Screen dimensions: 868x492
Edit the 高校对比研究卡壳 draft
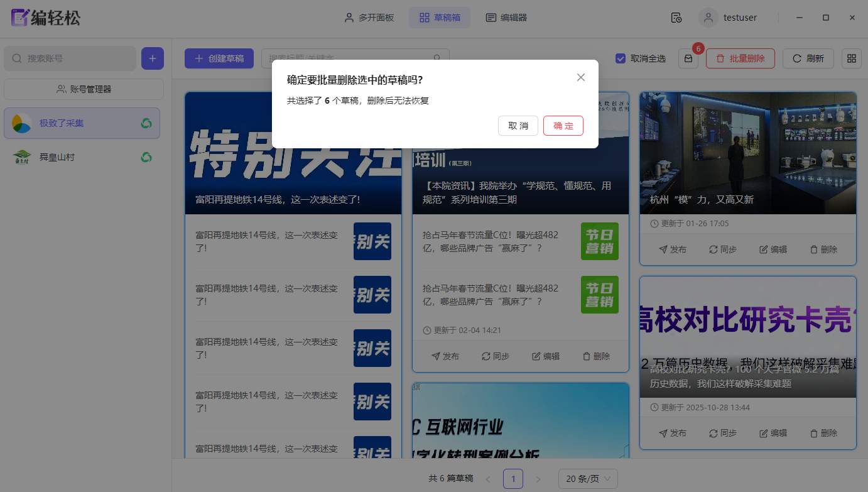(x=773, y=433)
